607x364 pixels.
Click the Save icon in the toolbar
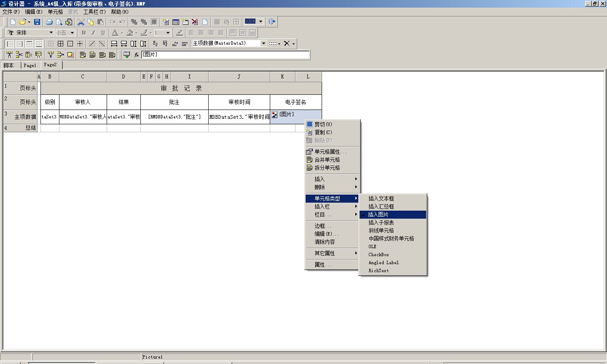point(37,22)
